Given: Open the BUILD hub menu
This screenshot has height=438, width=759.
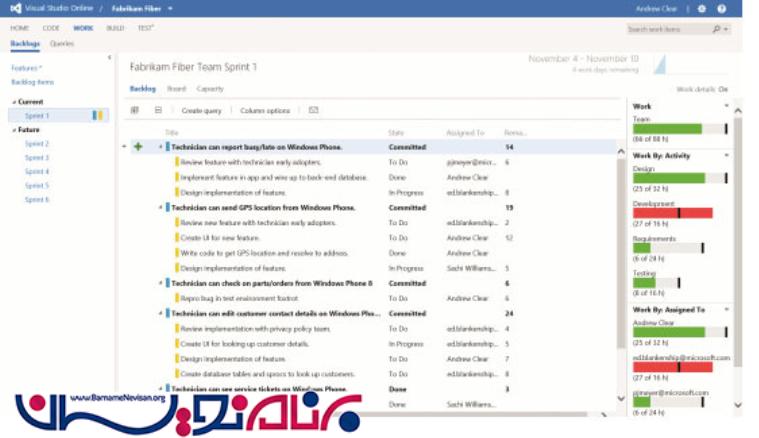Looking at the screenshot, I should pos(115,28).
